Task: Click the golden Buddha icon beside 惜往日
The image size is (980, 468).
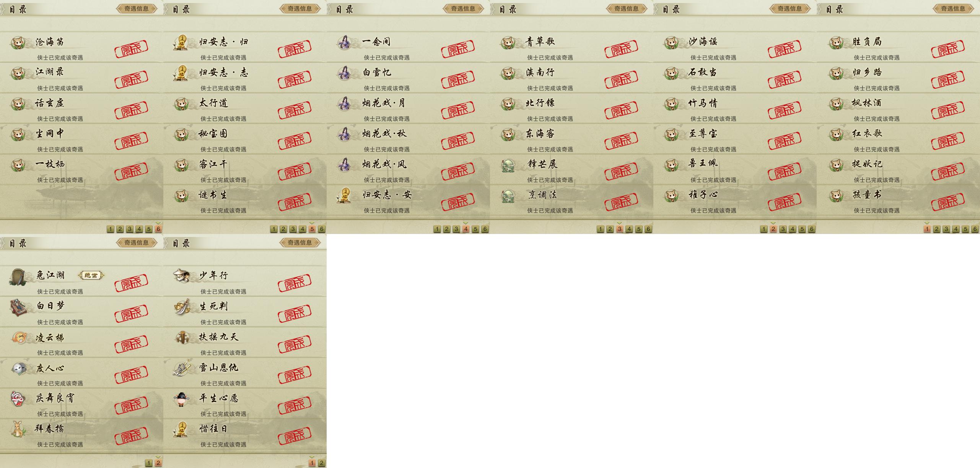Action: tap(181, 429)
